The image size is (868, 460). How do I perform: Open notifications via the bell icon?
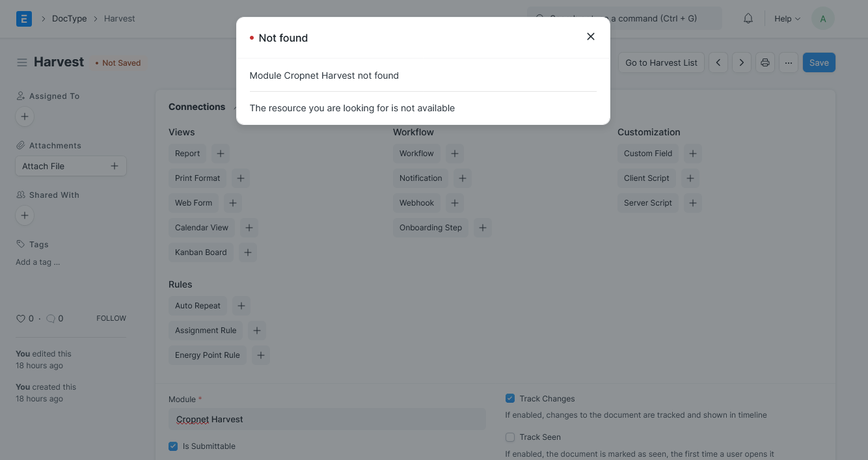(x=748, y=18)
